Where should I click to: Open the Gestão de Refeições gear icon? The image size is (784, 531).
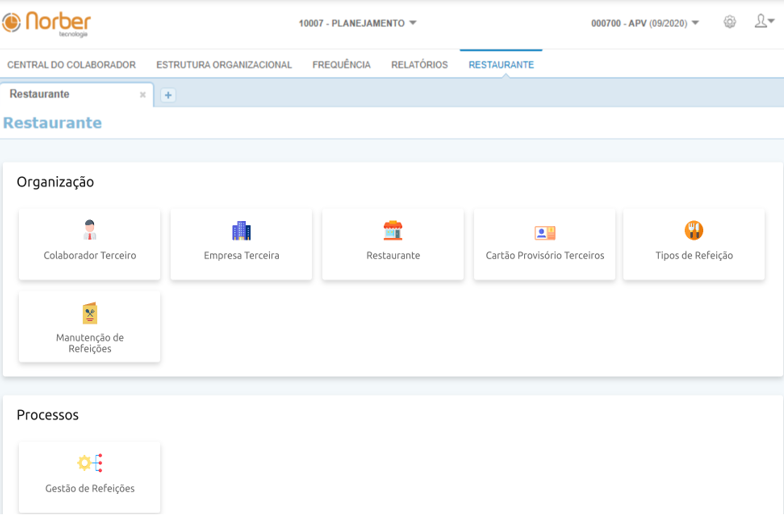tap(90, 463)
